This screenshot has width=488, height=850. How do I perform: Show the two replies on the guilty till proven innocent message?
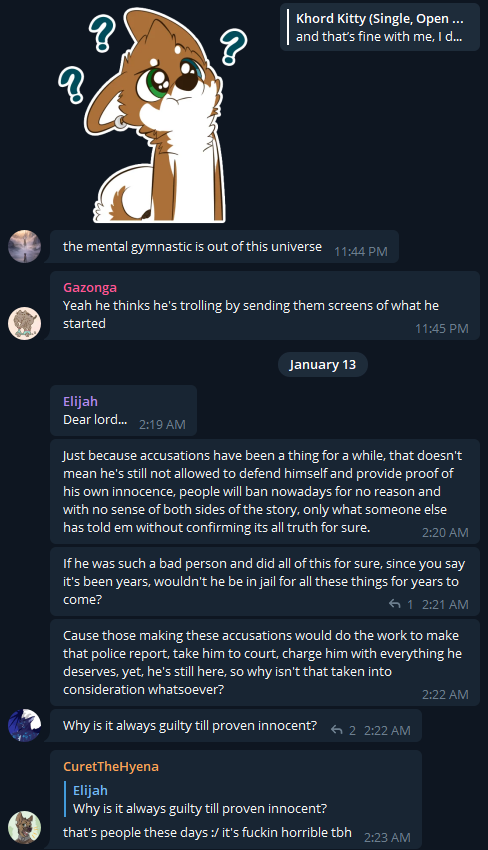[343, 730]
